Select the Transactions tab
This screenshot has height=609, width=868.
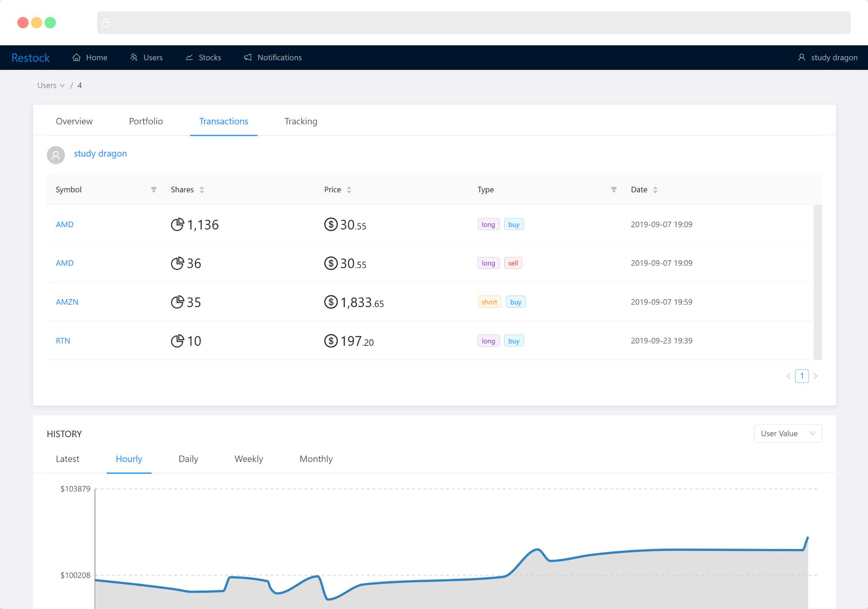point(224,121)
